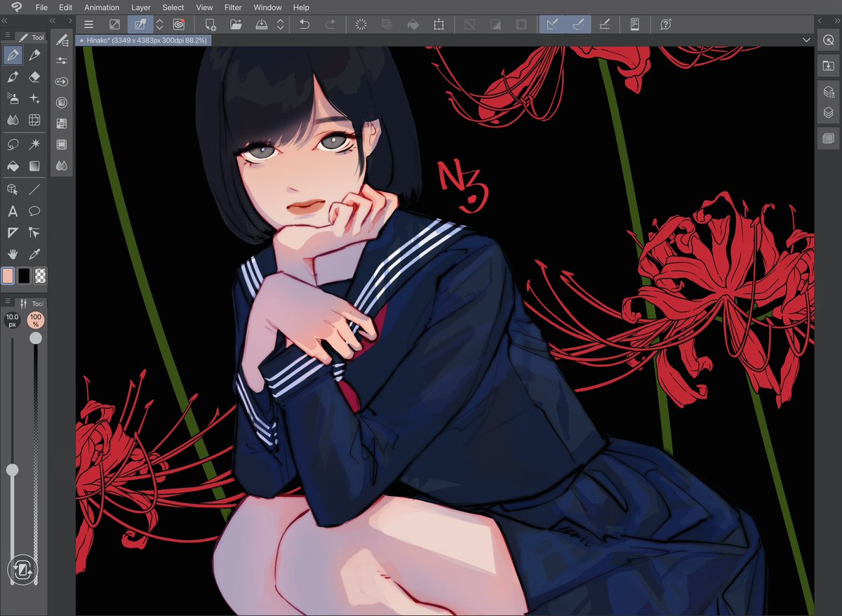Viewport: 842px width, 616px height.
Task: Open the Download materials panel
Action: 829,65
